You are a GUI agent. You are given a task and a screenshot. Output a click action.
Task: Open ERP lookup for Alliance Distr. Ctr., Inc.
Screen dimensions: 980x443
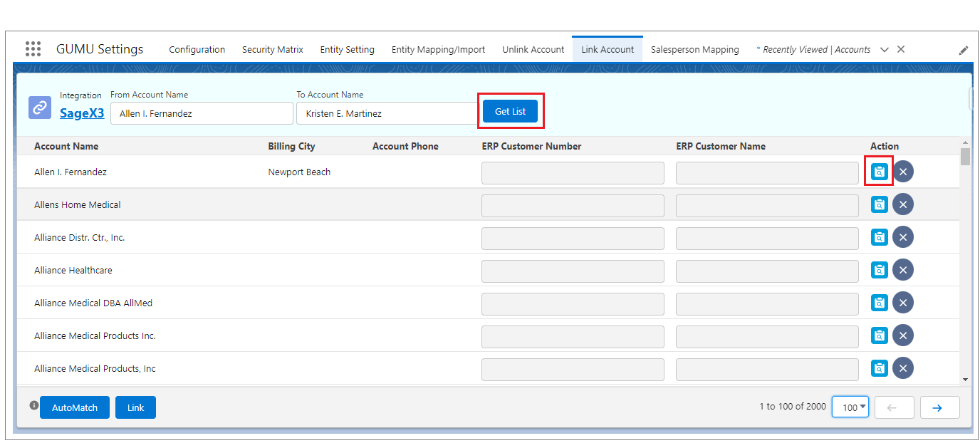(880, 237)
